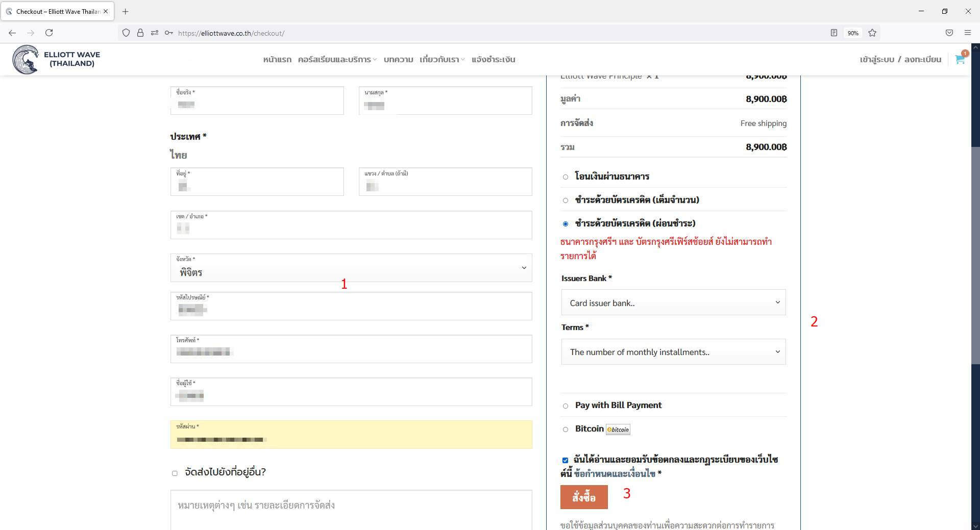
Task: Click the bookmark star icon
Action: (872, 33)
